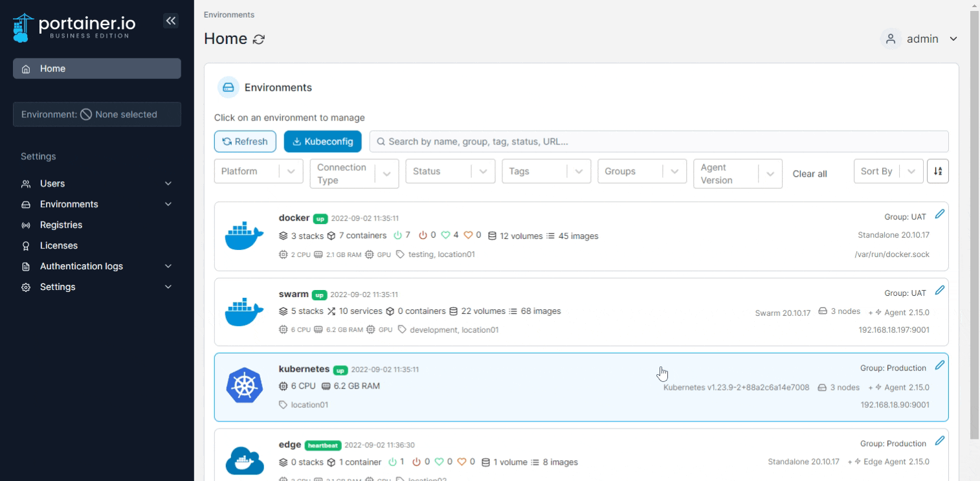This screenshot has width=980, height=481.
Task: Open the Status filter dropdown
Action: click(450, 172)
